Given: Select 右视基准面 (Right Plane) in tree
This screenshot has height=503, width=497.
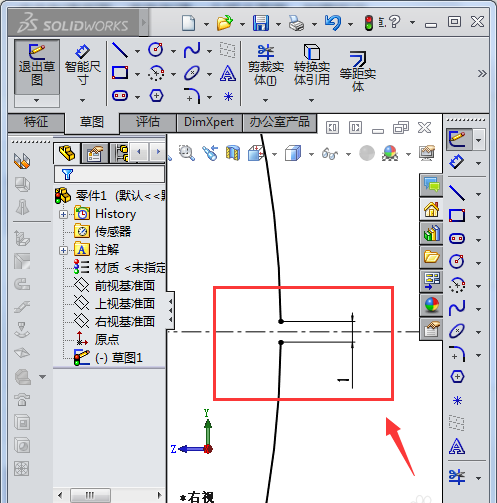Looking at the screenshot, I should point(115,322).
